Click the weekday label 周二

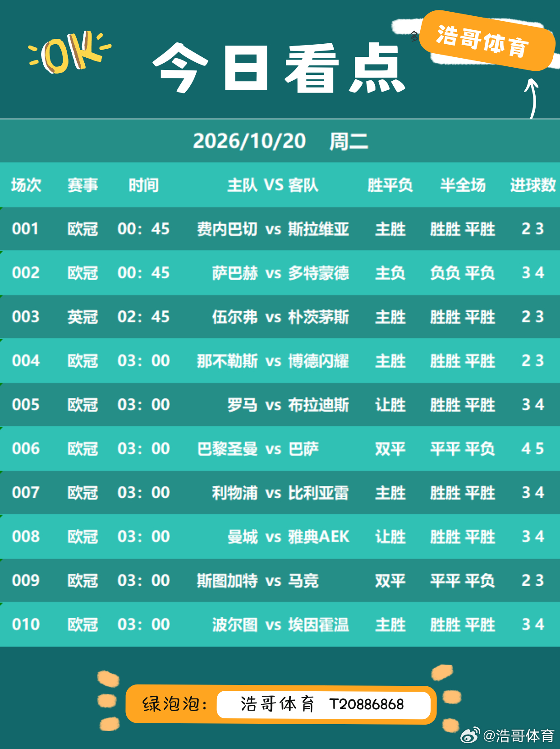349,141
